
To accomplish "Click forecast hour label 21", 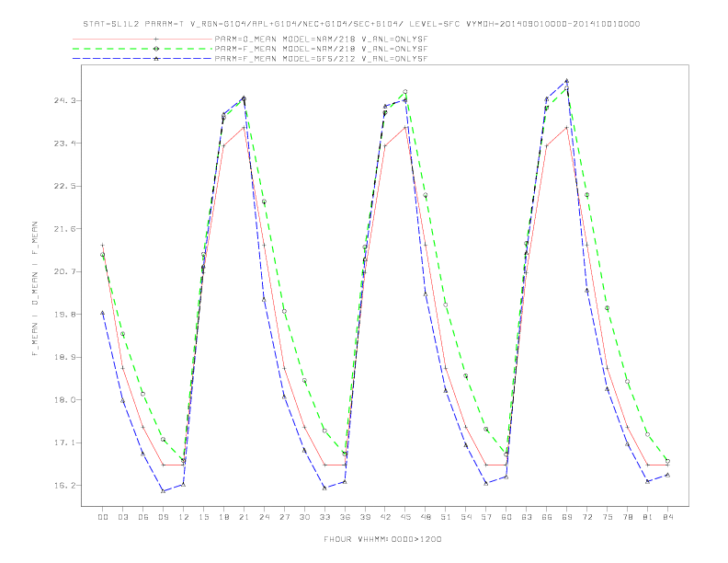I will point(244,517).
